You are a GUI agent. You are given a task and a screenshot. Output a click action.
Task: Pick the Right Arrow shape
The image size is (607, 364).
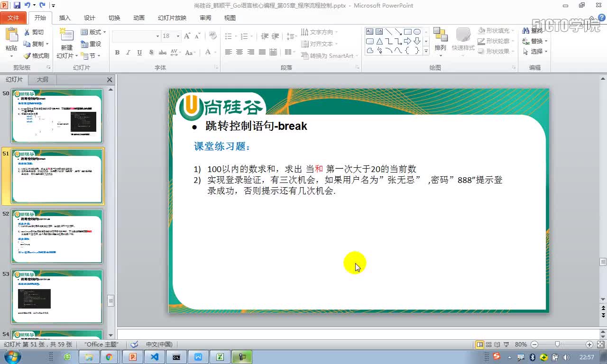(407, 41)
